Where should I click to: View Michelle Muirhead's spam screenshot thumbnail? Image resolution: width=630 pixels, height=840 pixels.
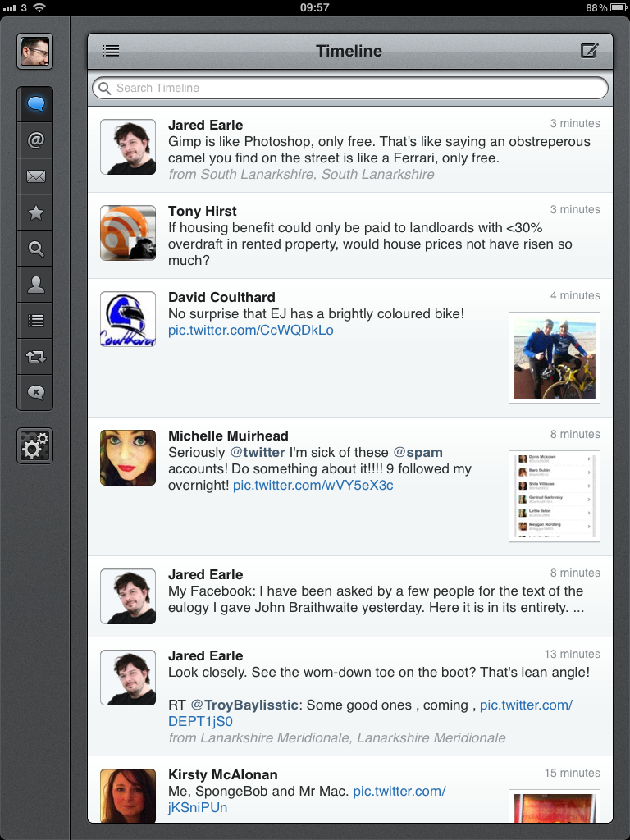554,496
